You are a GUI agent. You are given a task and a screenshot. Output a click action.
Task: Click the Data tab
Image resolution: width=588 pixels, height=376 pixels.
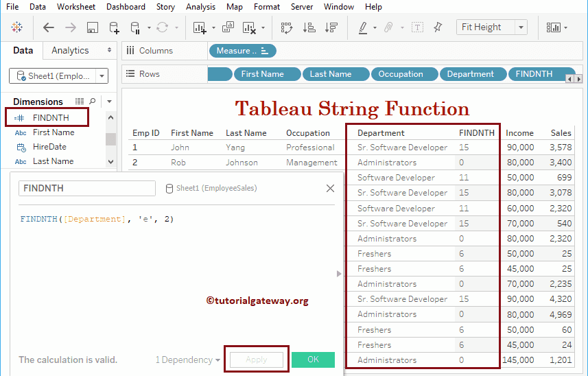(23, 50)
